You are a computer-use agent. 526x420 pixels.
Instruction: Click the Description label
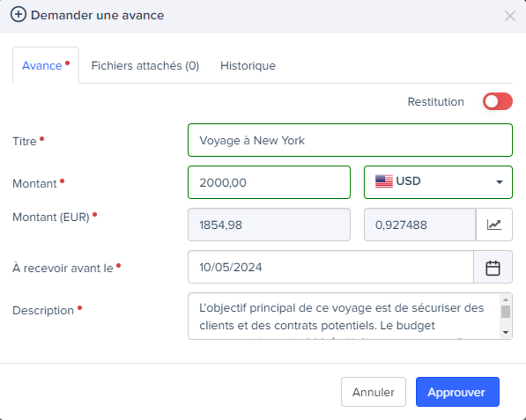(x=43, y=310)
